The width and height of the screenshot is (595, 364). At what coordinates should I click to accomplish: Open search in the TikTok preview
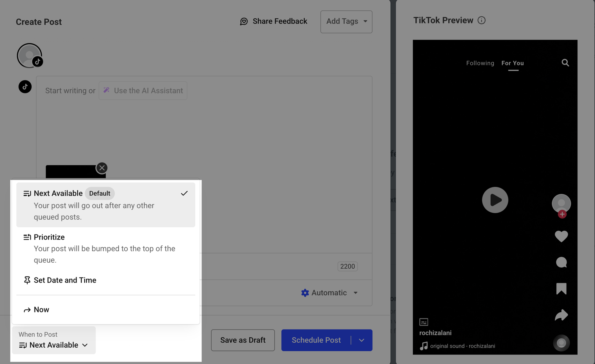(565, 63)
